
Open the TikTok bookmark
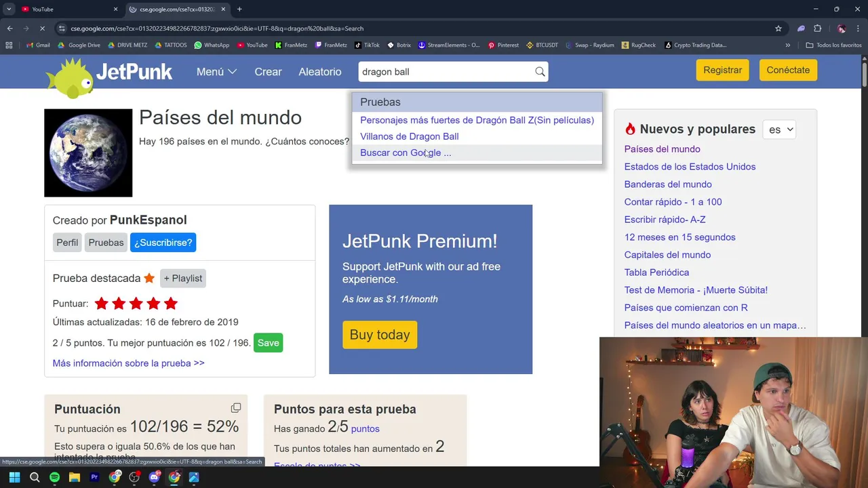[367, 45]
